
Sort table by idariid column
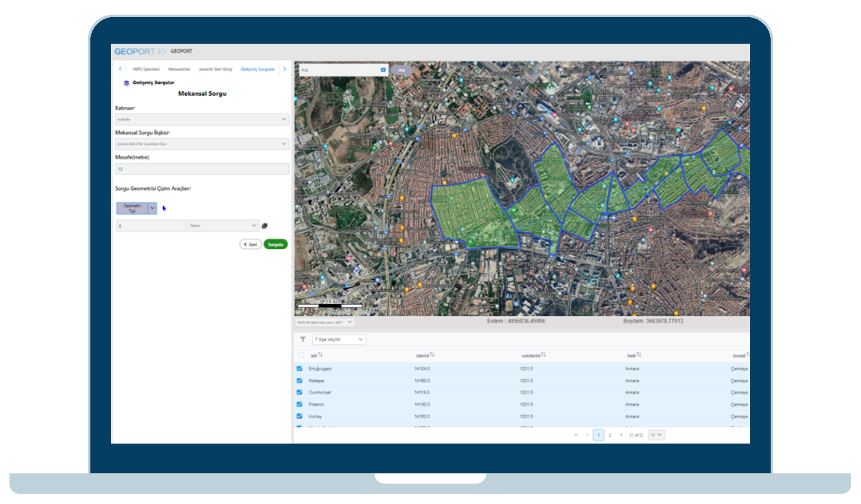432,355
